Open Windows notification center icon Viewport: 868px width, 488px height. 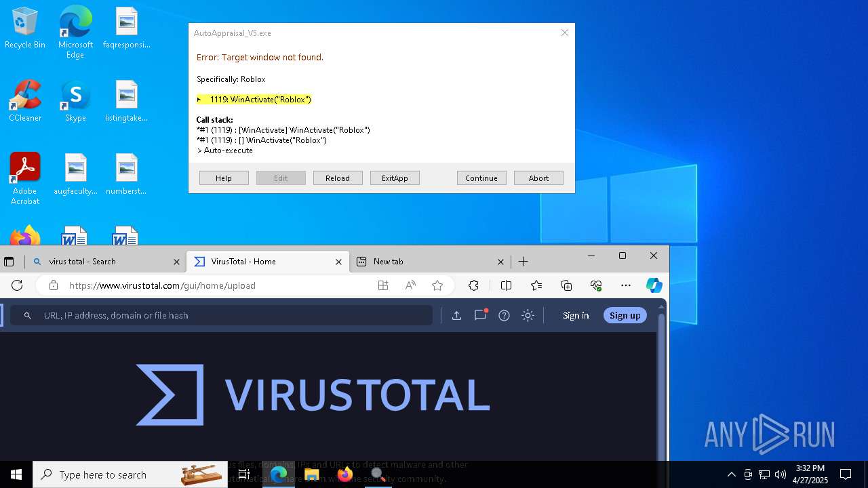(846, 474)
